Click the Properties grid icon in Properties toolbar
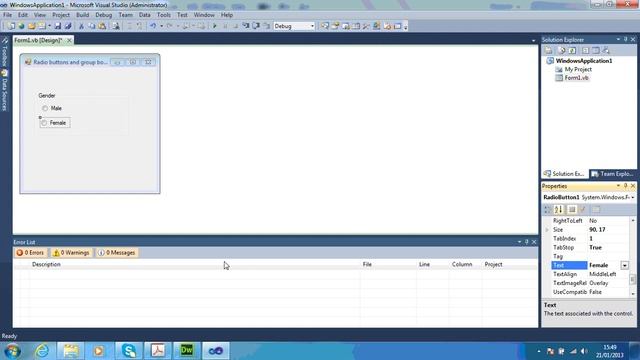 (572, 209)
